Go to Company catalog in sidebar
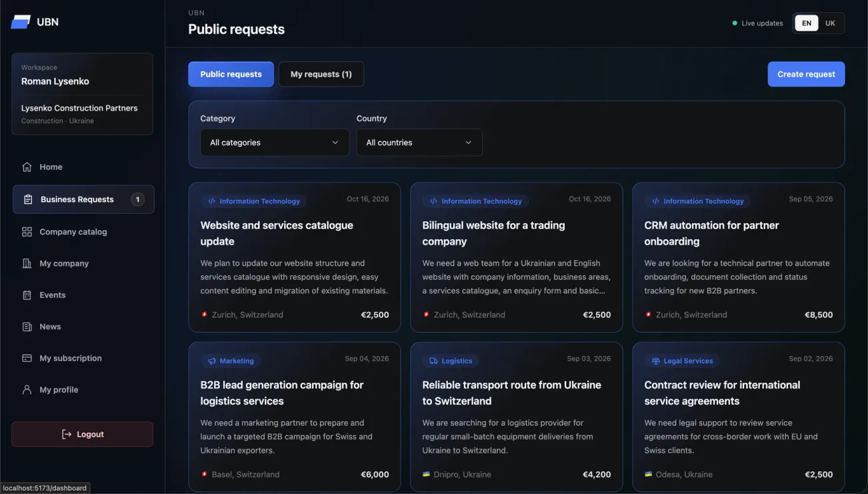The image size is (868, 494). point(83,232)
